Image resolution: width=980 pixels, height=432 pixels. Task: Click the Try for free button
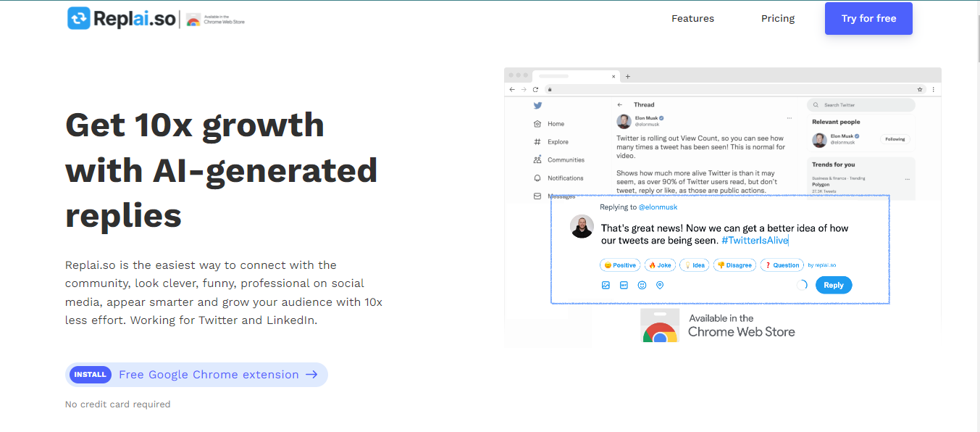point(868,18)
